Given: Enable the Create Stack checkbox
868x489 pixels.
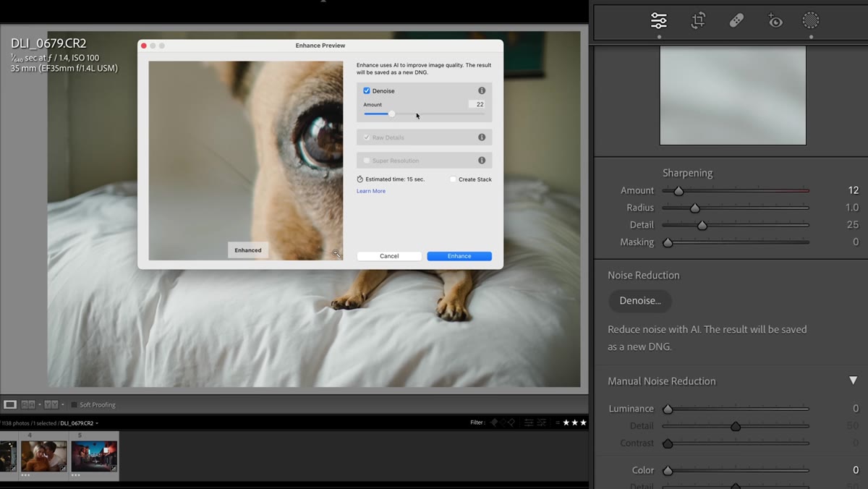Looking at the screenshot, I should 453,179.
